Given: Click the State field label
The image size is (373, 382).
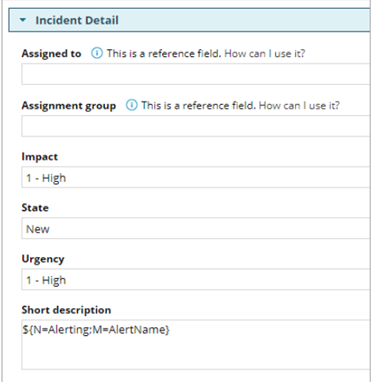Looking at the screenshot, I should 35,208.
